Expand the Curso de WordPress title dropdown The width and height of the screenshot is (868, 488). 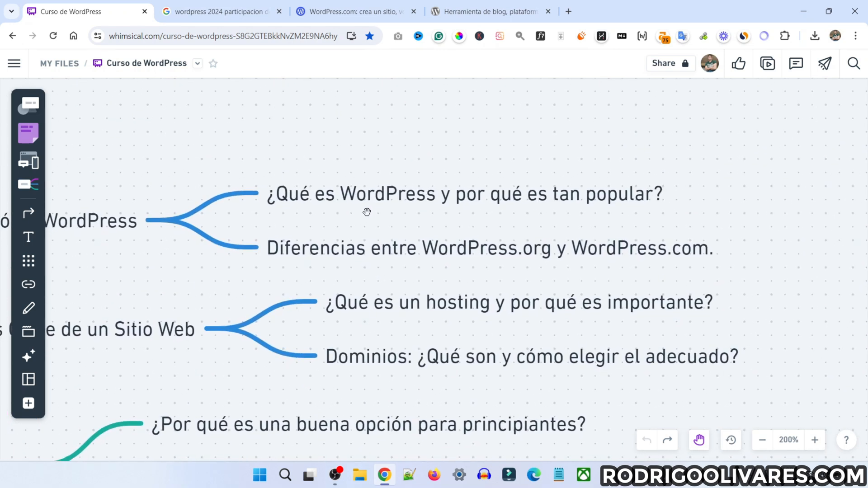coord(198,63)
